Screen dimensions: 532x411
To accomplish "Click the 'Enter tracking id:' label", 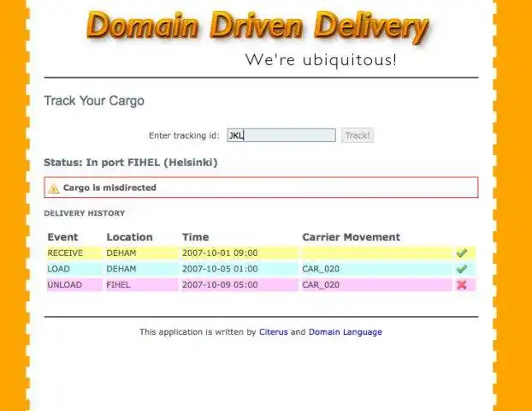I will 184,135.
